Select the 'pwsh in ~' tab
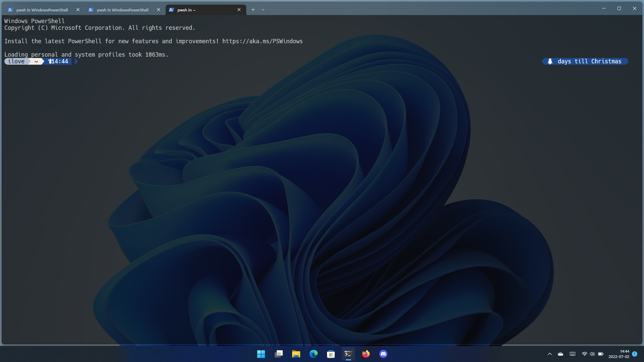Image resolution: width=644 pixels, height=362 pixels. point(206,10)
